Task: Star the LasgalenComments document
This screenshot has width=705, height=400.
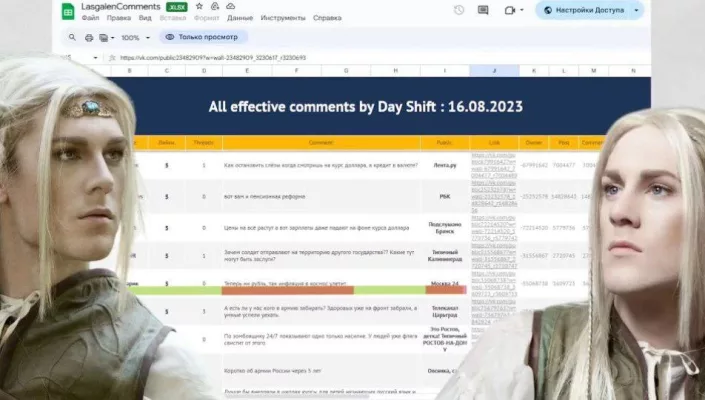Action: 199,6
